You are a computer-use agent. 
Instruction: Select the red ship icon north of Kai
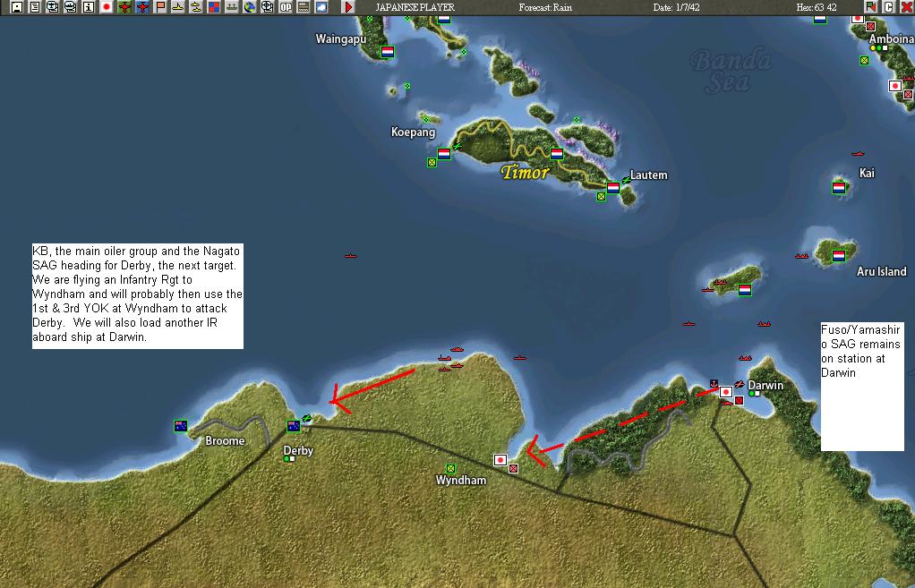pyautogui.click(x=857, y=153)
